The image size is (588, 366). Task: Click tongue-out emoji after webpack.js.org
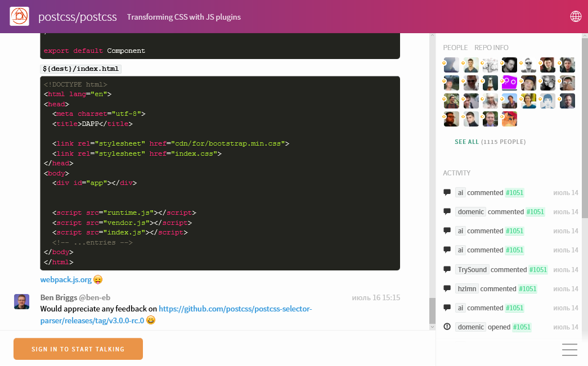click(x=98, y=279)
